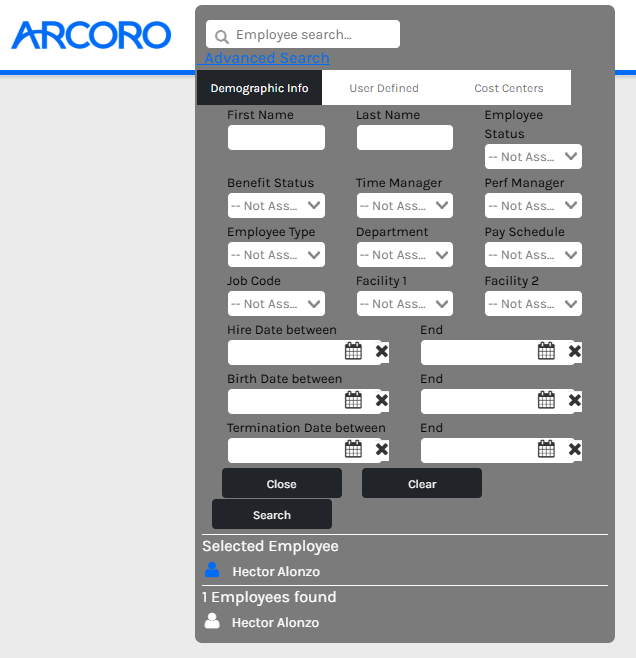Click the Clear button
The height and width of the screenshot is (658, 636).
coord(422,483)
